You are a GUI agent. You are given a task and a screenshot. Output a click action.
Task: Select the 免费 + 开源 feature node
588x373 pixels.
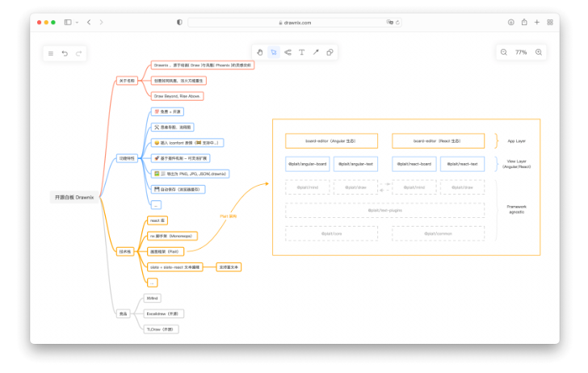[x=167, y=111]
